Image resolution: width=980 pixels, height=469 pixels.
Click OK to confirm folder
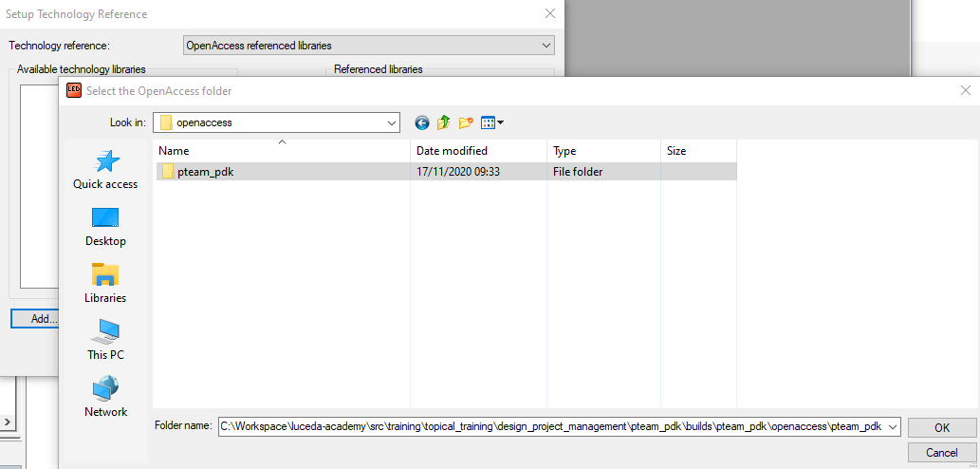(941, 427)
